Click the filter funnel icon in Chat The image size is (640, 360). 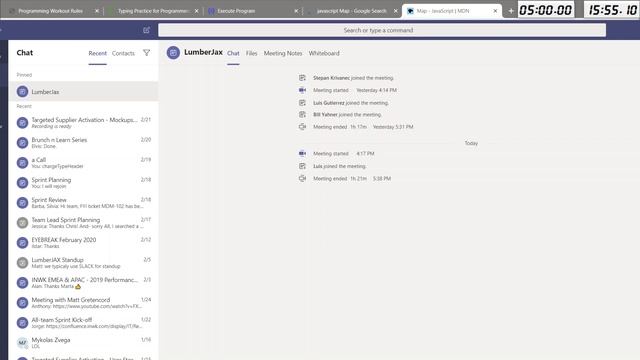pyautogui.click(x=147, y=53)
